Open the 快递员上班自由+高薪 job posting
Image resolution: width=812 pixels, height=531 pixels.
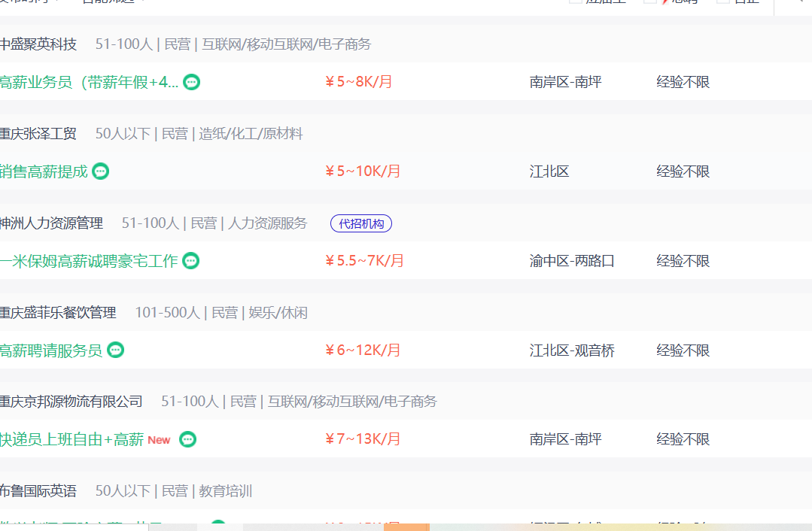[x=71, y=439]
